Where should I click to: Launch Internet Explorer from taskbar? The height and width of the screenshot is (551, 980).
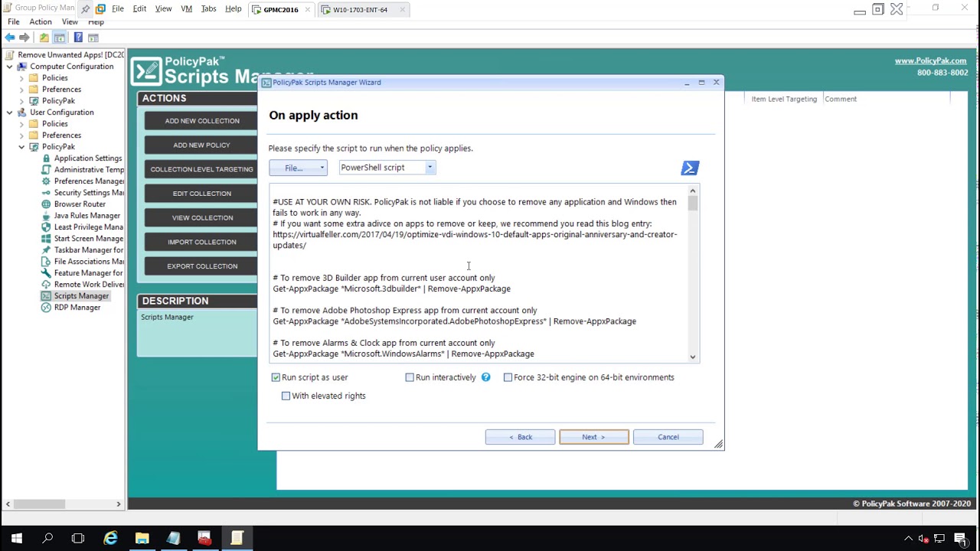point(111,539)
